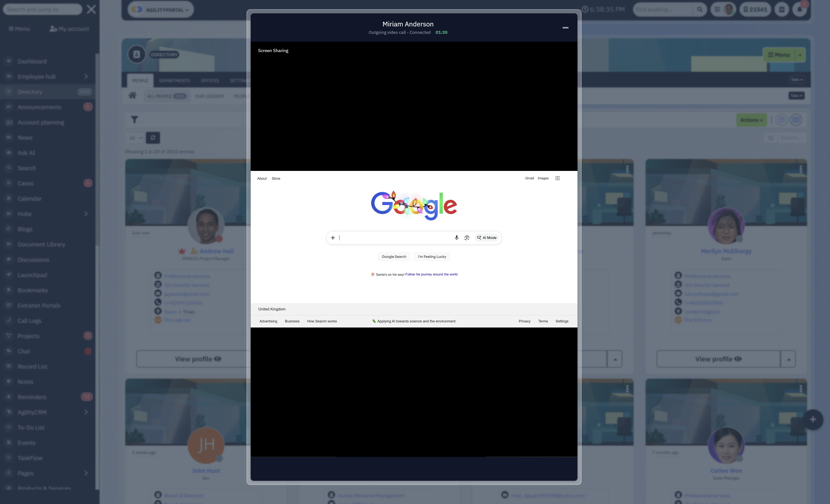Click the I'm Feeling Lucky button
This screenshot has width=830, height=504.
tap(432, 256)
